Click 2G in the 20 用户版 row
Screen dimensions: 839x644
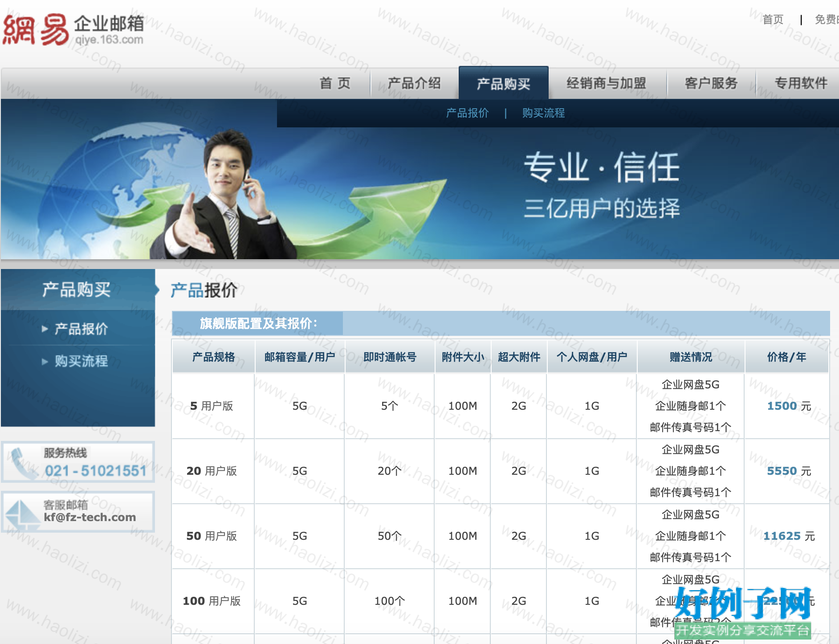(x=519, y=471)
